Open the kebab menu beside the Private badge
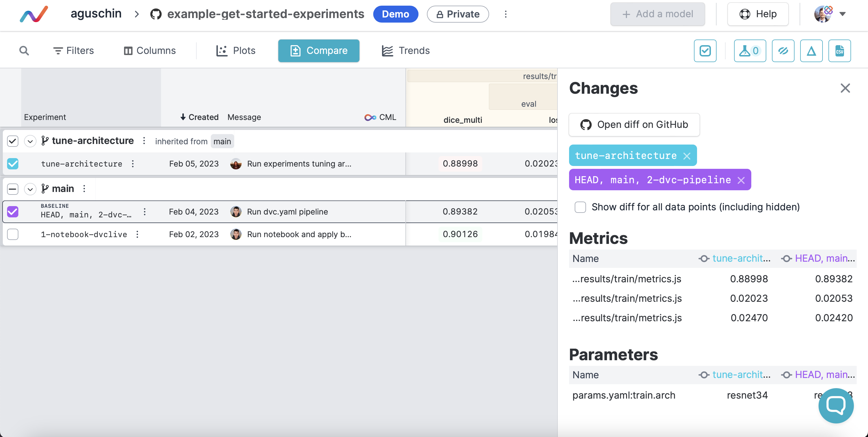Viewport: 868px width, 437px height. (505, 14)
